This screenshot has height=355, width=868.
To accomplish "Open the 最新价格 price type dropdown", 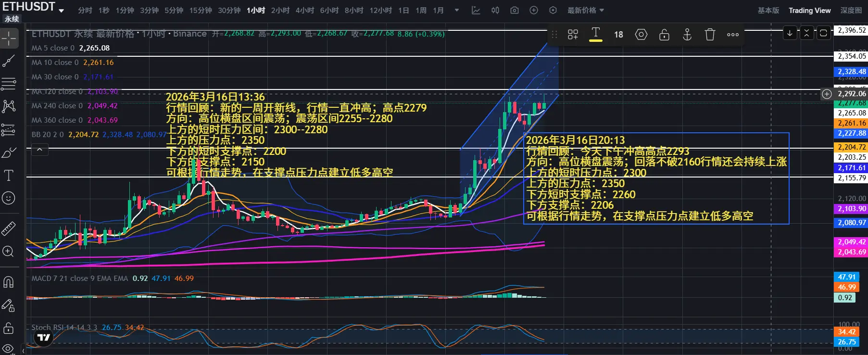I will coord(586,10).
